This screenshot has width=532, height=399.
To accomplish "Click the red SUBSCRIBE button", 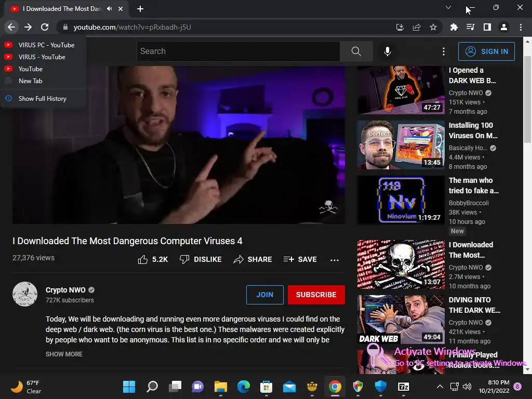I will pos(316,295).
